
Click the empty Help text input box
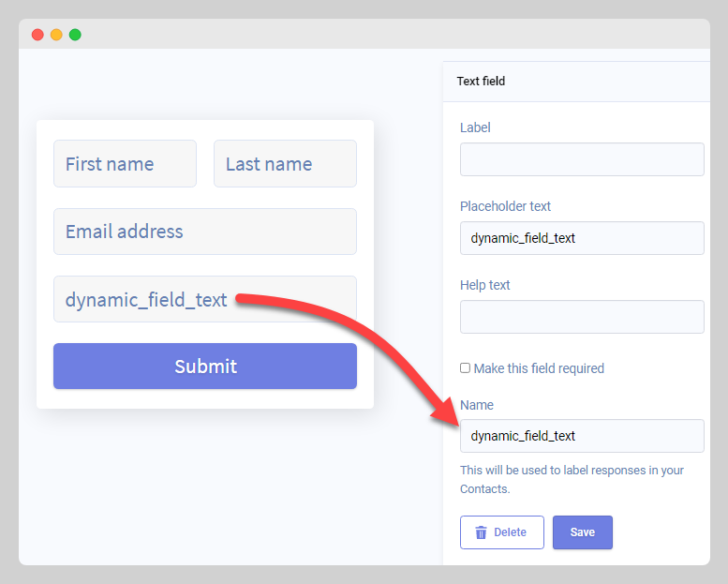(x=581, y=317)
